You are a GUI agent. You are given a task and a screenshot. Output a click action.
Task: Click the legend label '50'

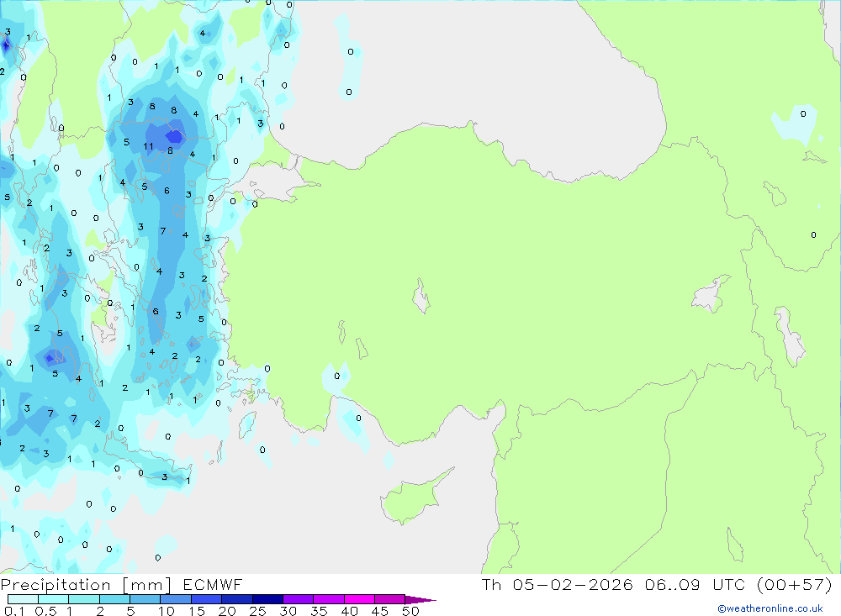410,611
